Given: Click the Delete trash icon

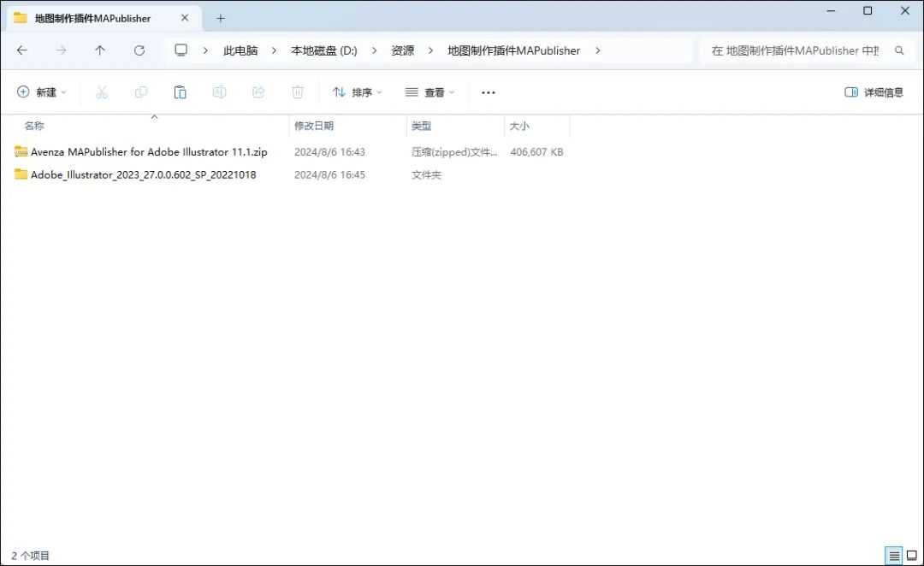Looking at the screenshot, I should click(298, 91).
